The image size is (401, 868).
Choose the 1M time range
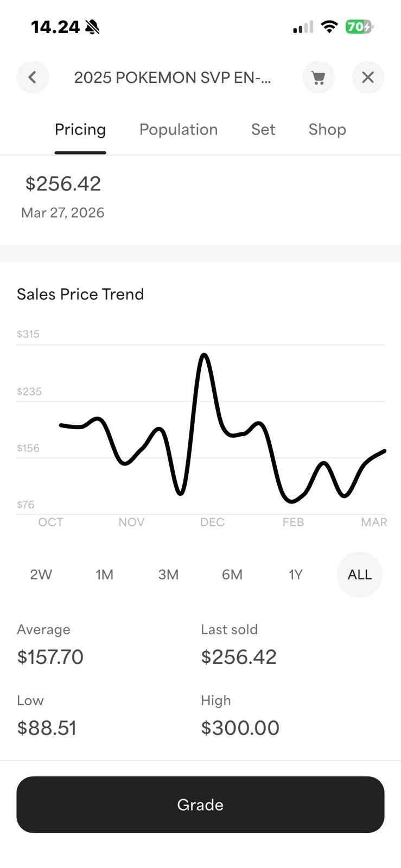point(105,575)
